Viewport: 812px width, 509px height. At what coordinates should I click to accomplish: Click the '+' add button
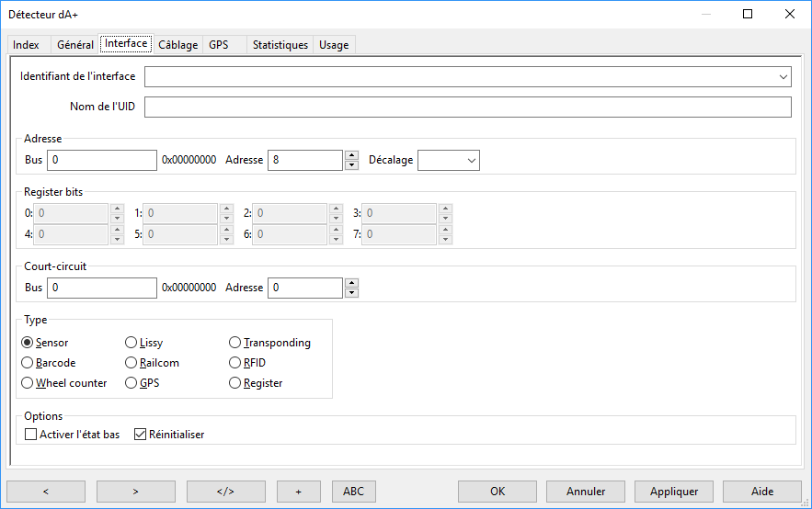pos(299,492)
